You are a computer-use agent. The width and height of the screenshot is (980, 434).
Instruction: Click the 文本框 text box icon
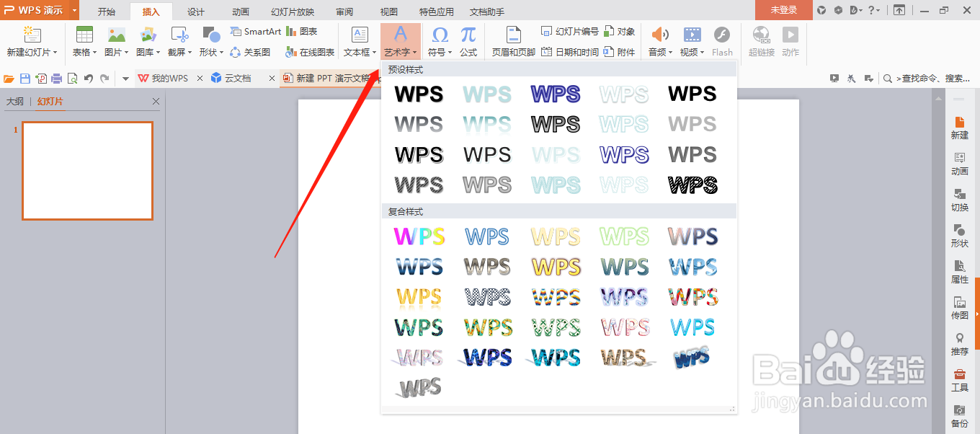point(360,35)
